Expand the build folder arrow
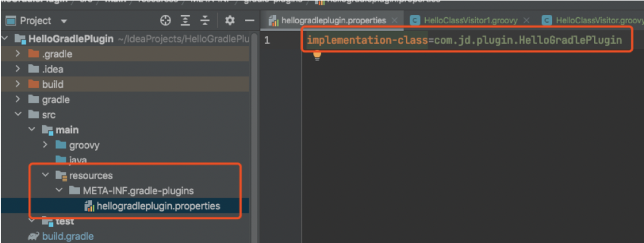 (x=18, y=84)
